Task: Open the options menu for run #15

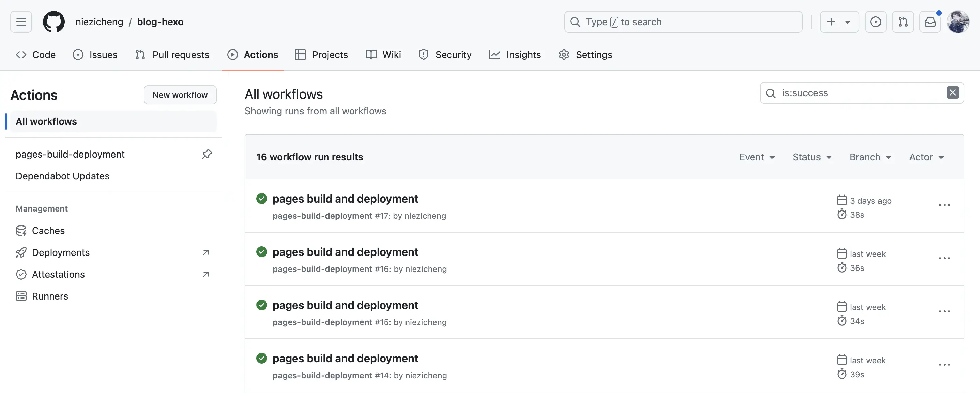Action: coord(944,312)
